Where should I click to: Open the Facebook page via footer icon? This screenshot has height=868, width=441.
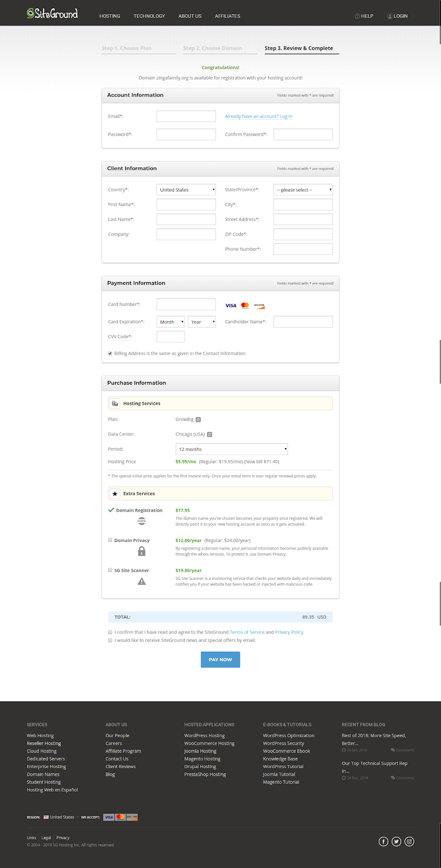(x=383, y=841)
